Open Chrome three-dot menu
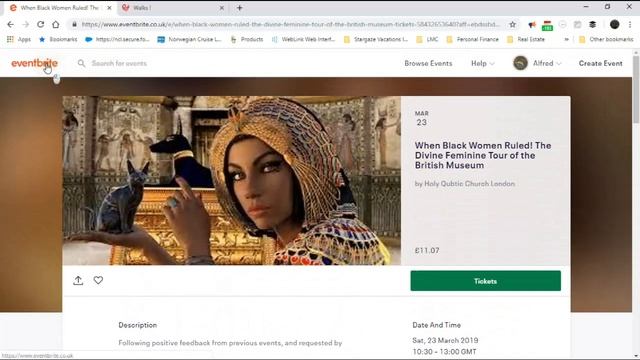 630,24
